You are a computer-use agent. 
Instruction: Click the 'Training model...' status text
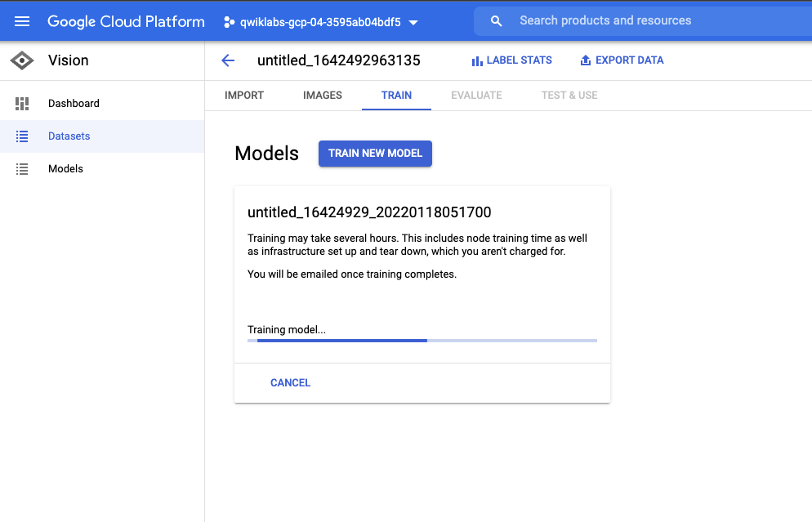[x=287, y=330]
